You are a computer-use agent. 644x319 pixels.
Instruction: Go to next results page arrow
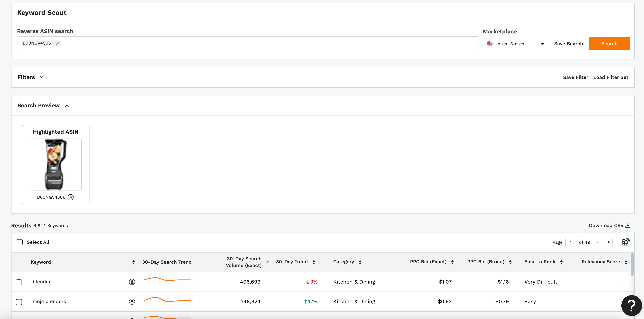pyautogui.click(x=609, y=242)
